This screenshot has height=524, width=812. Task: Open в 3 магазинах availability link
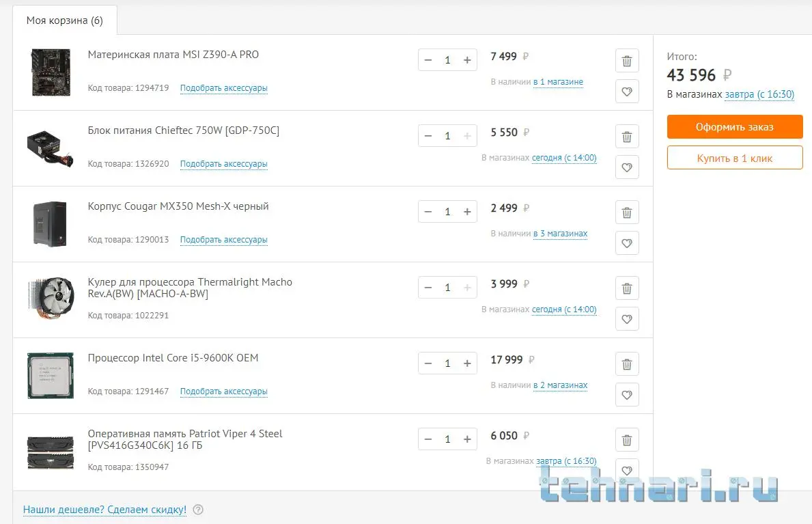pos(560,234)
